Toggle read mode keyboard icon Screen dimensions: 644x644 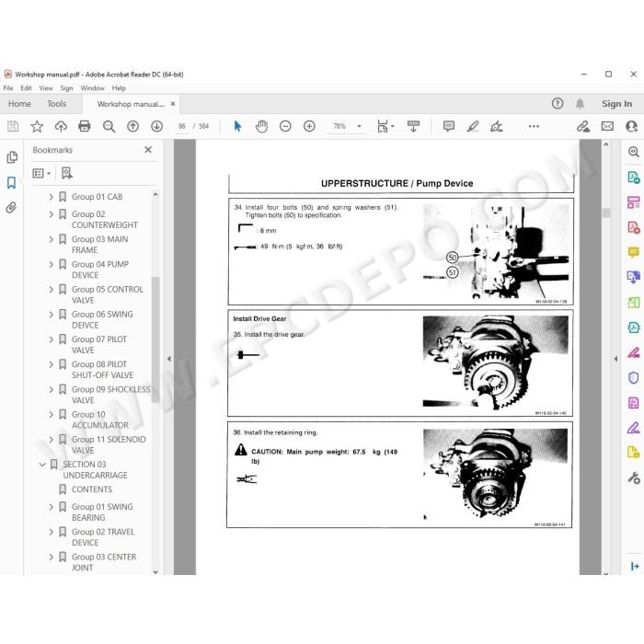click(x=413, y=126)
